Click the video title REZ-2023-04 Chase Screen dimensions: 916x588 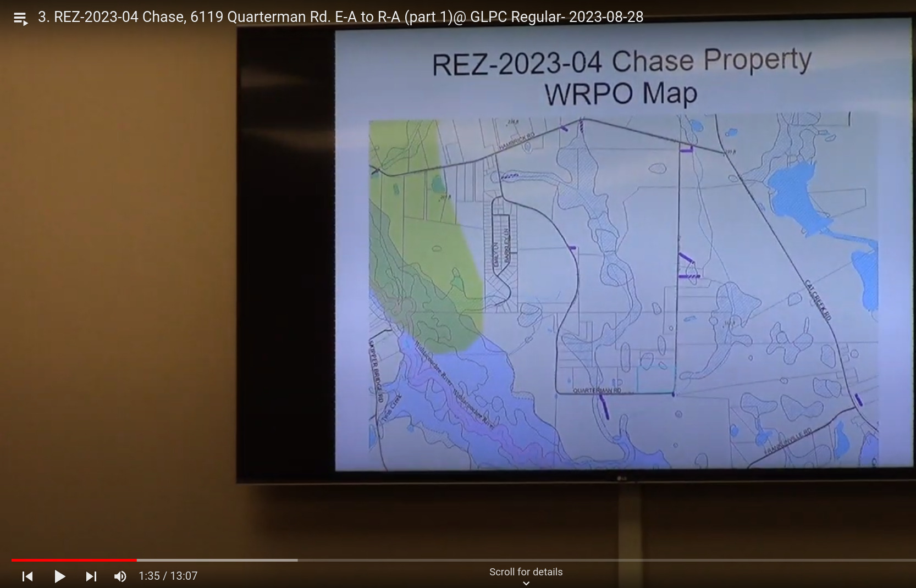click(x=340, y=17)
